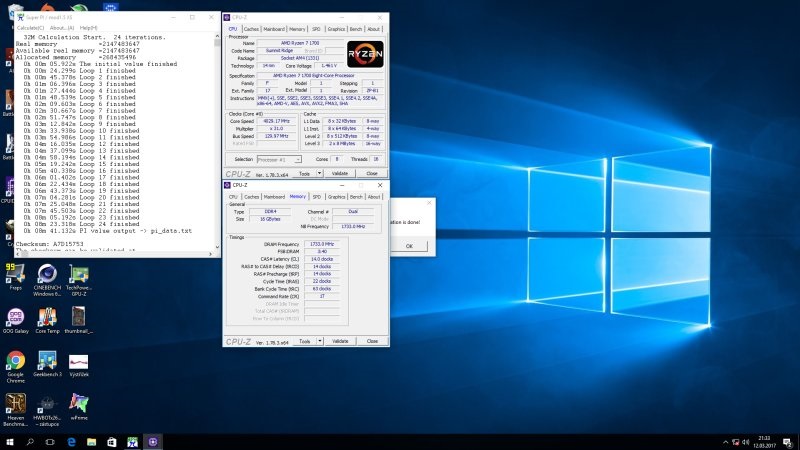Open the Processor #1 selection dropdown

point(279,160)
